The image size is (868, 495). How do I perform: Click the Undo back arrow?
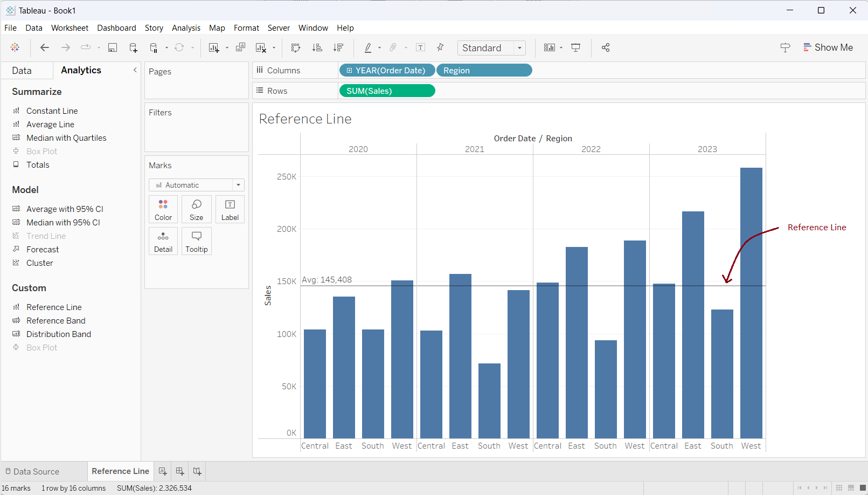[x=45, y=48]
